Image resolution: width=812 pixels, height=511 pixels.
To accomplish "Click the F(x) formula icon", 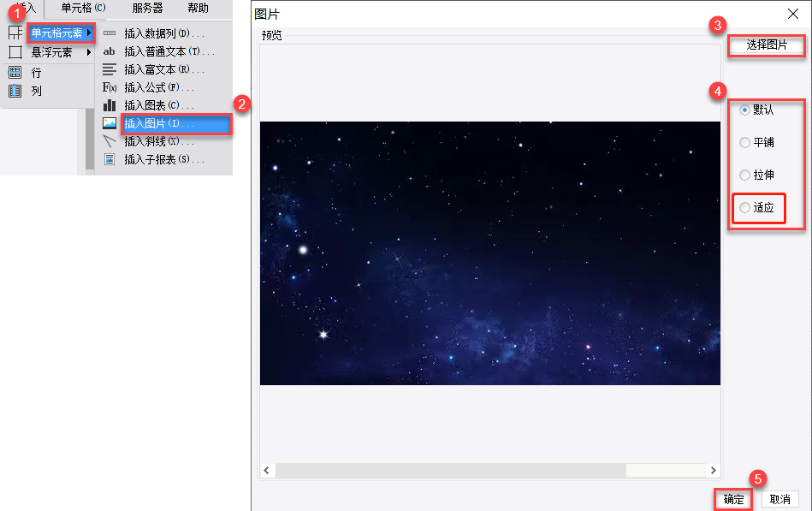I will (x=110, y=87).
